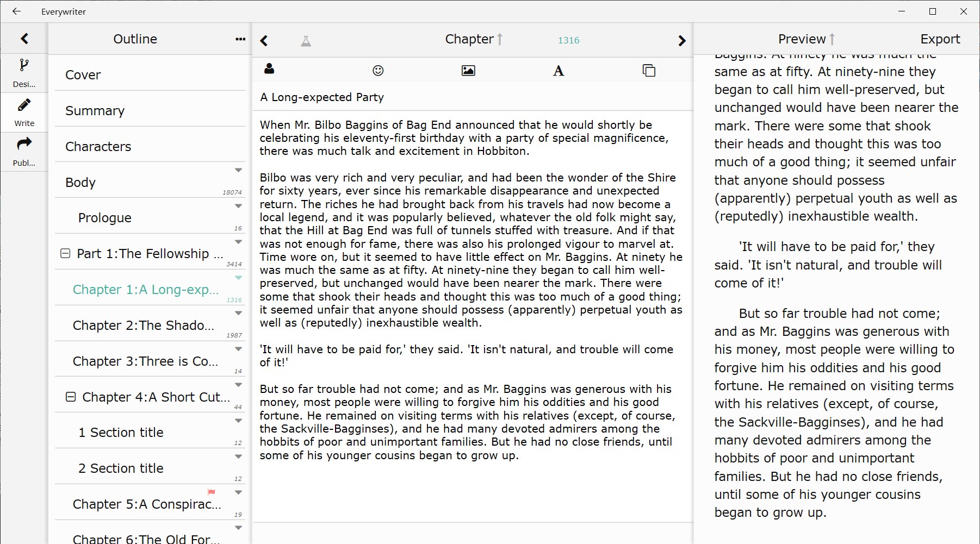Click the 1316 word count in header
980x544 pixels.
568,40
